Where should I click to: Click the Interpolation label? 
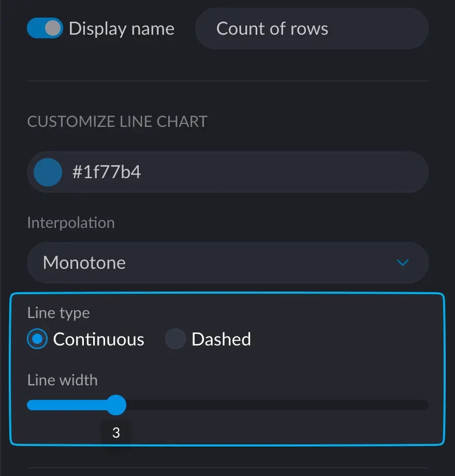pyautogui.click(x=70, y=222)
